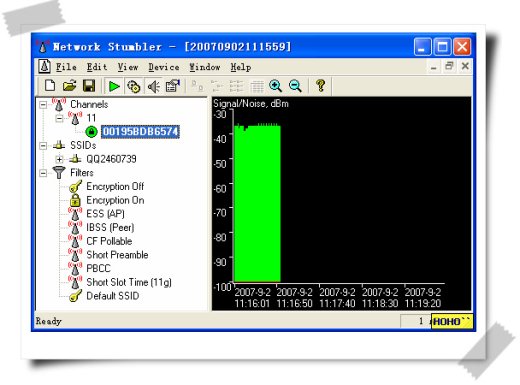Expand the QQ2460739 SSID node
This screenshot has height=385, width=520.
pos(59,159)
